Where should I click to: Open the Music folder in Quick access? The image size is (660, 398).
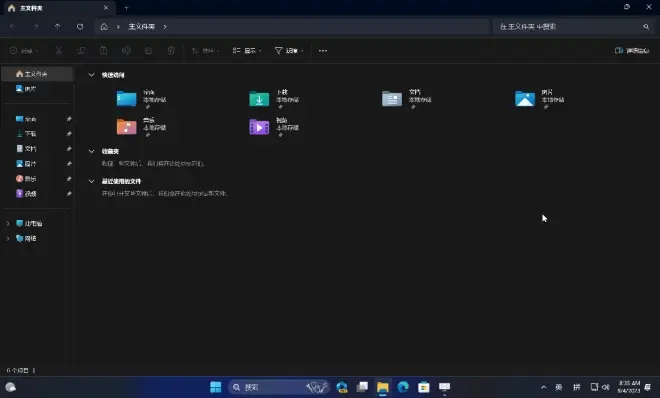click(141, 127)
